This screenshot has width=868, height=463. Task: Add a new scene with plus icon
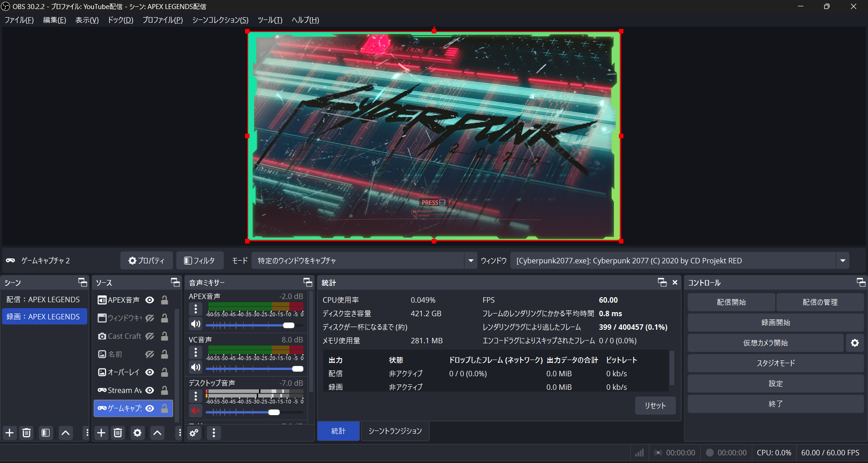click(x=9, y=433)
